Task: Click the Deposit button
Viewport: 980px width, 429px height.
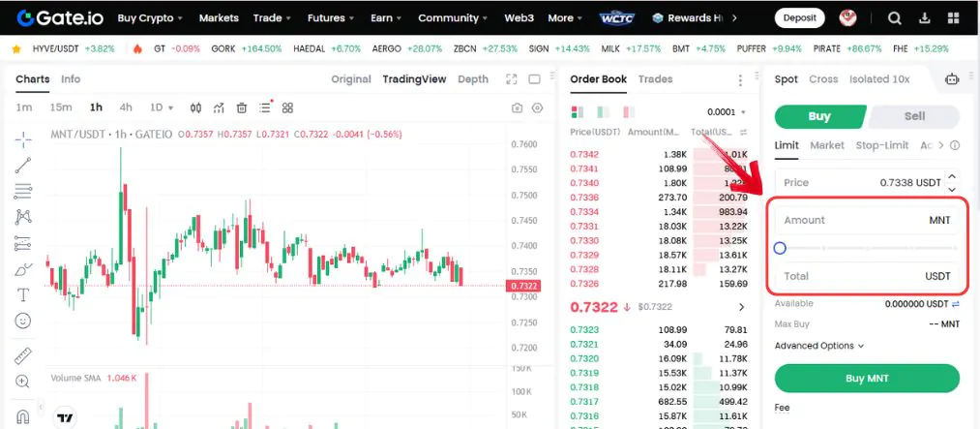Action: coord(799,18)
